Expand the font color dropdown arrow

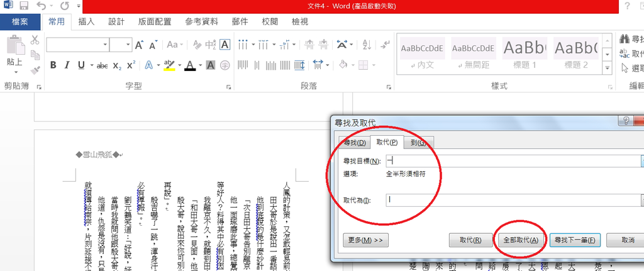pyautogui.click(x=201, y=65)
